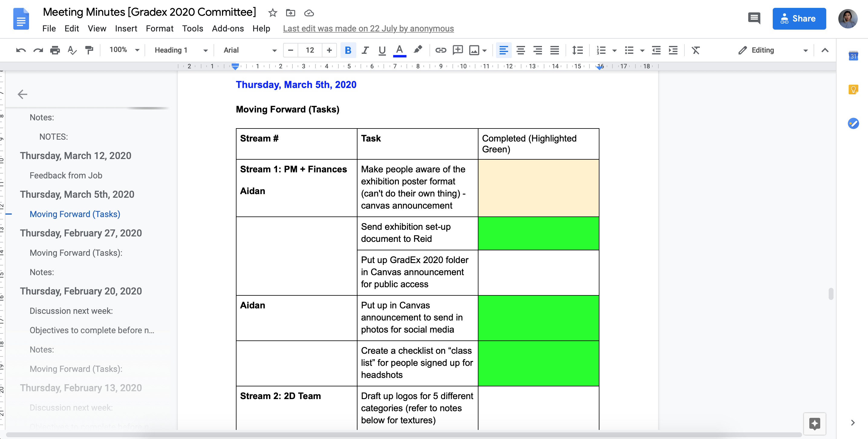Open Heading 1 style dropdown
The height and width of the screenshot is (439, 868).
(181, 50)
